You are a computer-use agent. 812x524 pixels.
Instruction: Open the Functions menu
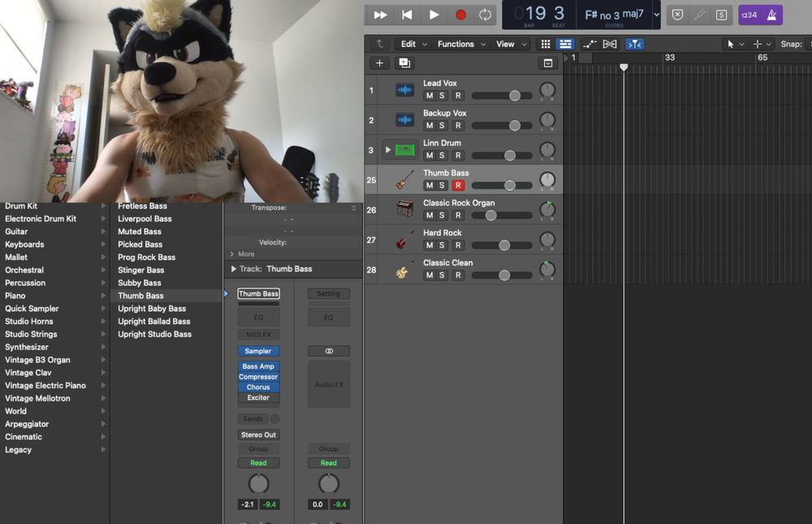point(461,44)
